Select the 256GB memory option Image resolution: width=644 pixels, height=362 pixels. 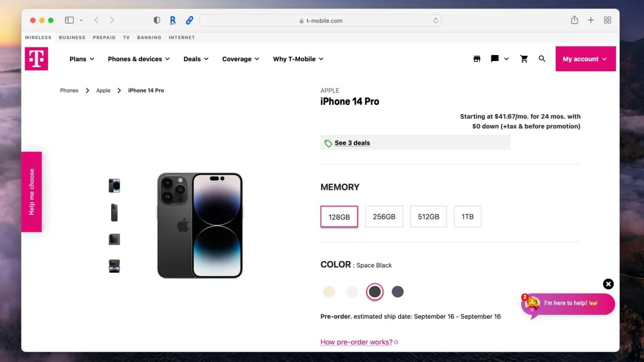[x=384, y=216]
